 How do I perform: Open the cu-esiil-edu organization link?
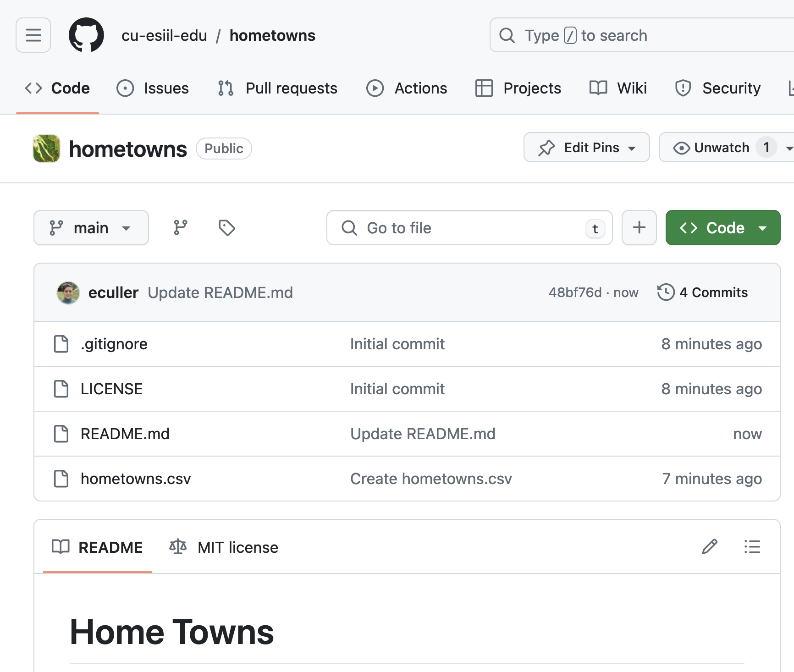pyautogui.click(x=164, y=35)
